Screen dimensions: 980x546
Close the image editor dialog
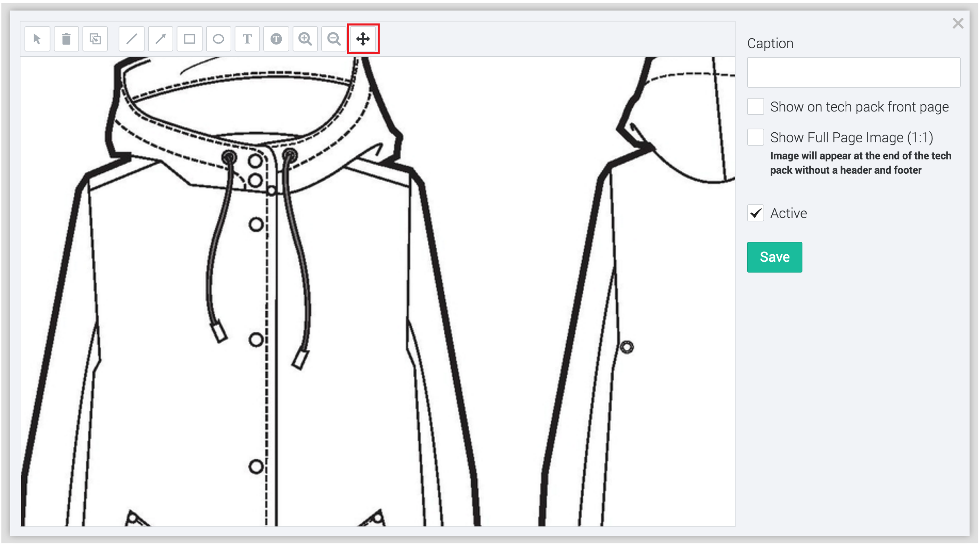click(958, 24)
